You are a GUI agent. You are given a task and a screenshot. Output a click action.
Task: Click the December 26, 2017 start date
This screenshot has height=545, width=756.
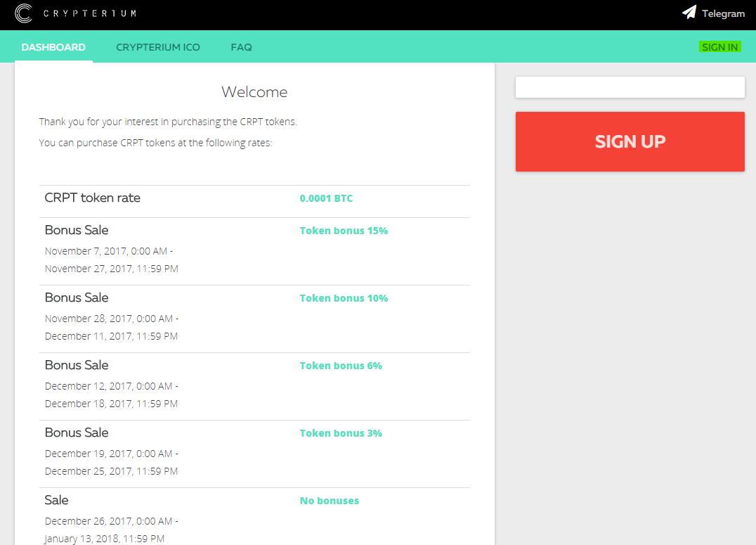click(x=112, y=522)
